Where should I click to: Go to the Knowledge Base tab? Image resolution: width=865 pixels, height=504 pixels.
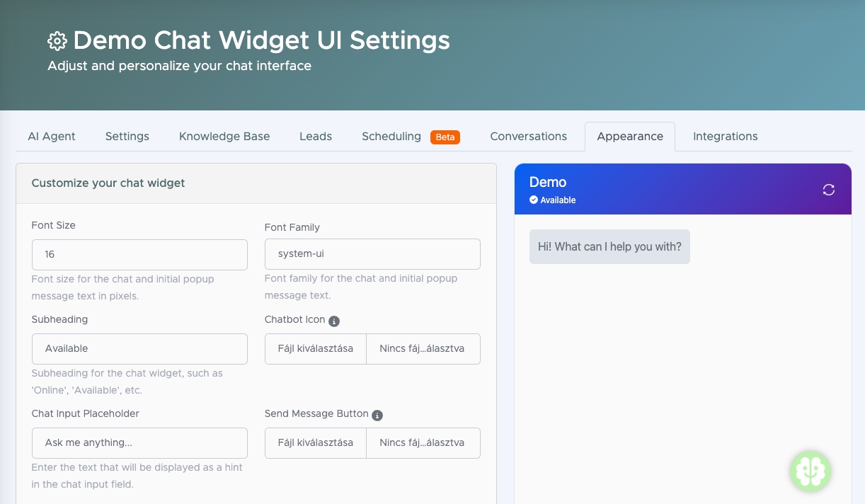pos(224,137)
